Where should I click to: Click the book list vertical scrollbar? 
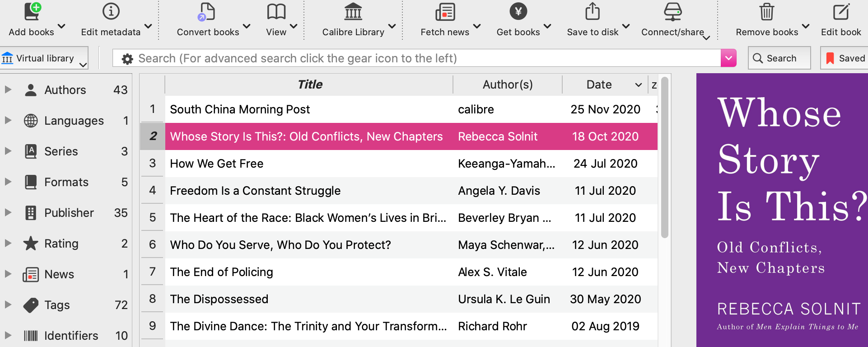click(x=664, y=158)
